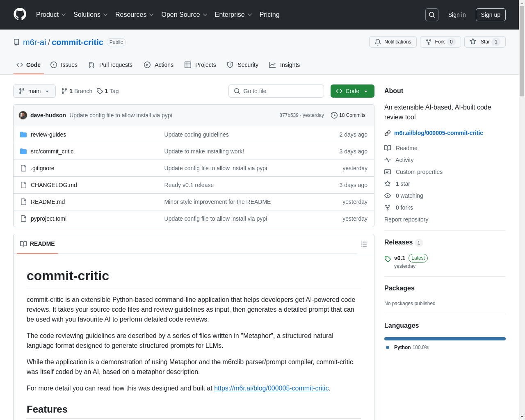525x420 pixels.
Task: Switch to the Insights tab
Action: (285, 65)
